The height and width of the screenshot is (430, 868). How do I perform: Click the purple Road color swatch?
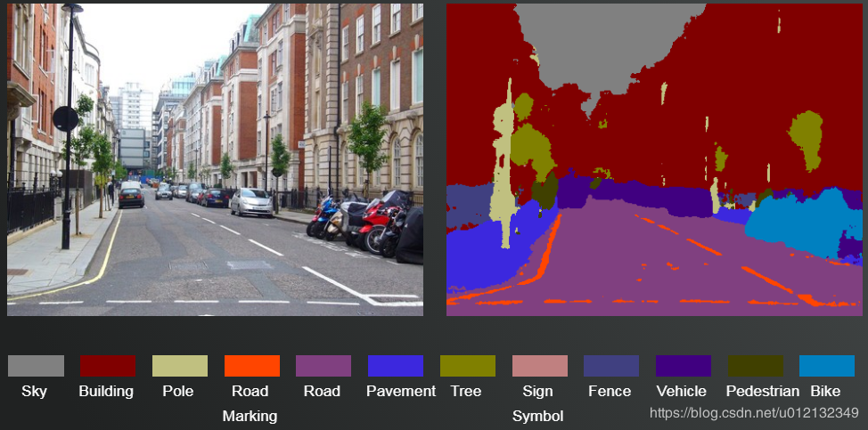[x=323, y=366]
